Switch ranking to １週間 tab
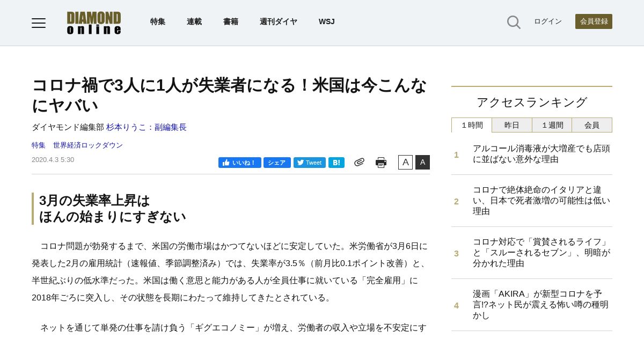644x338 pixels. click(552, 125)
